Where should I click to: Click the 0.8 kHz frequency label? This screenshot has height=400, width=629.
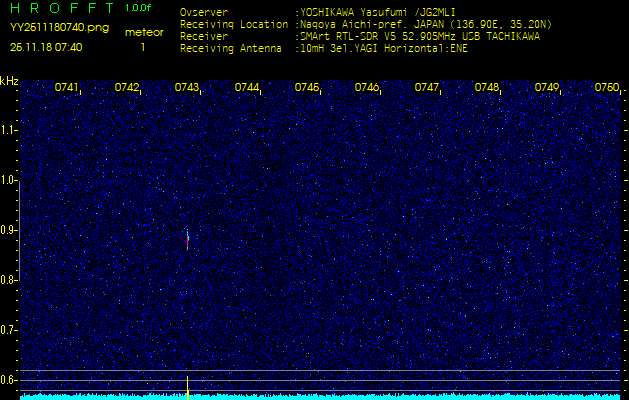click(x=8, y=280)
